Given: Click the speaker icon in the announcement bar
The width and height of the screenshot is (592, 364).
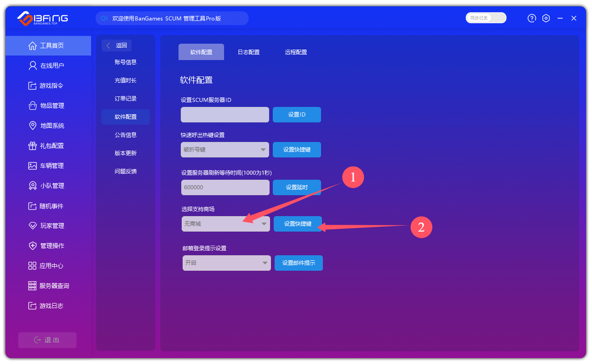Looking at the screenshot, I should tap(104, 18).
